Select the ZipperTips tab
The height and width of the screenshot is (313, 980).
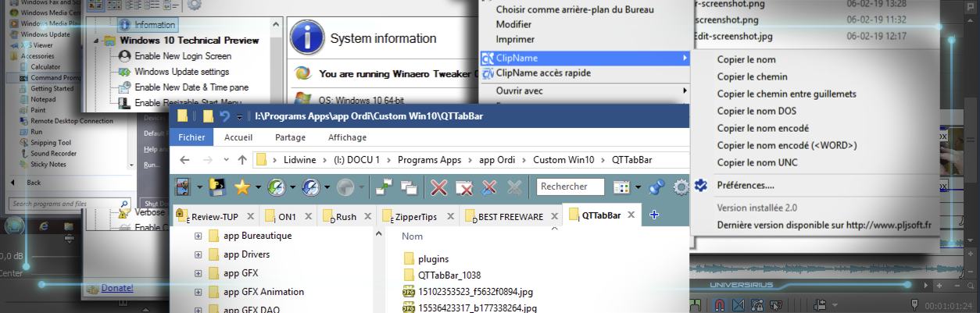[424, 216]
